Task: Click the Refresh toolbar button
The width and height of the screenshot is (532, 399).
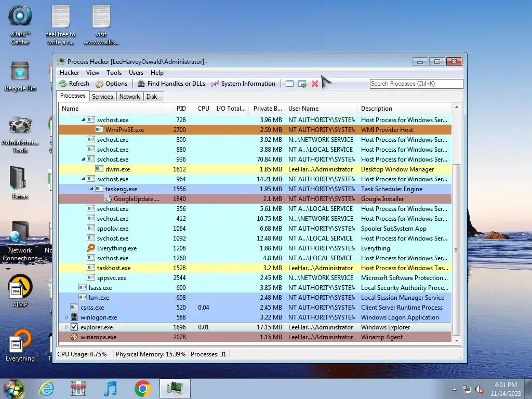Action: [74, 84]
